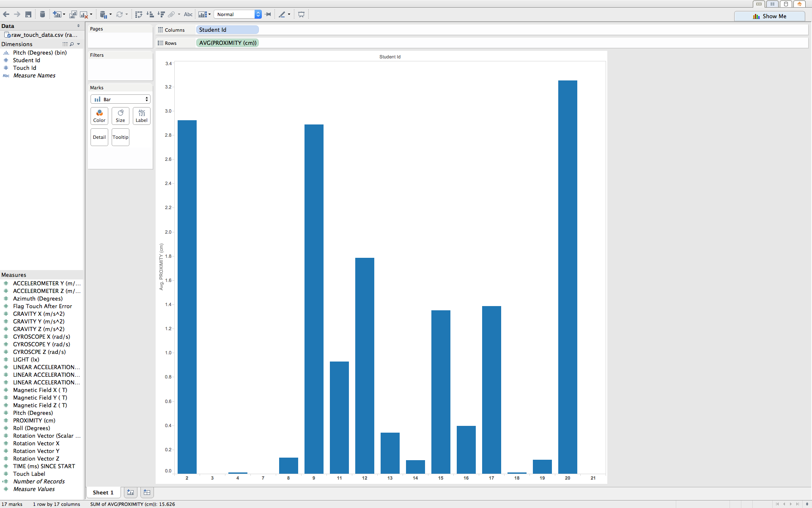Switch to the sheet sorter grid view

pyautogui.click(x=772, y=4)
